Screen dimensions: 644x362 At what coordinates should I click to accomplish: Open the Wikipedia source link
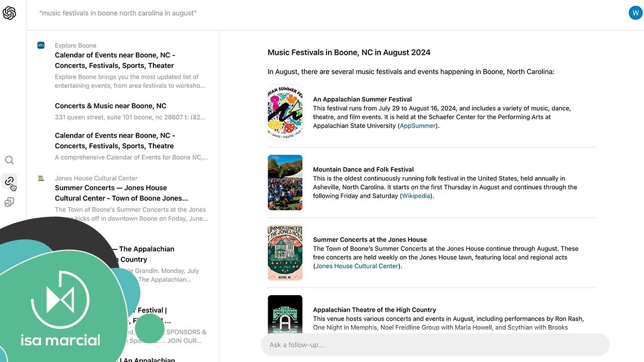pos(416,196)
